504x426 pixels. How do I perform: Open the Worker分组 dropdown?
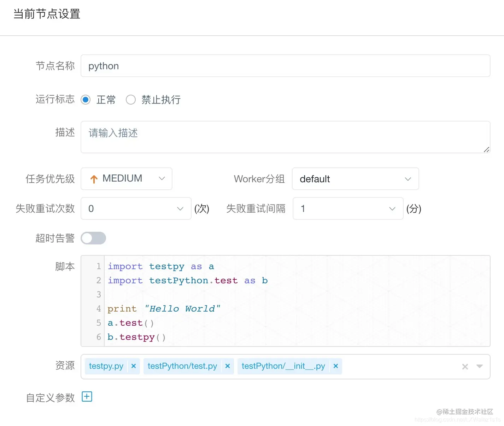408,179
